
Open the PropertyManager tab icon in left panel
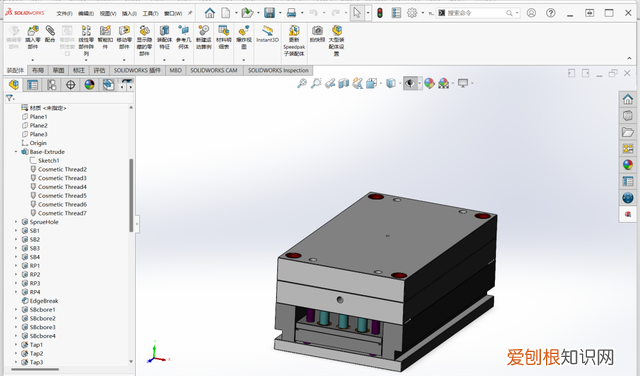tap(32, 85)
